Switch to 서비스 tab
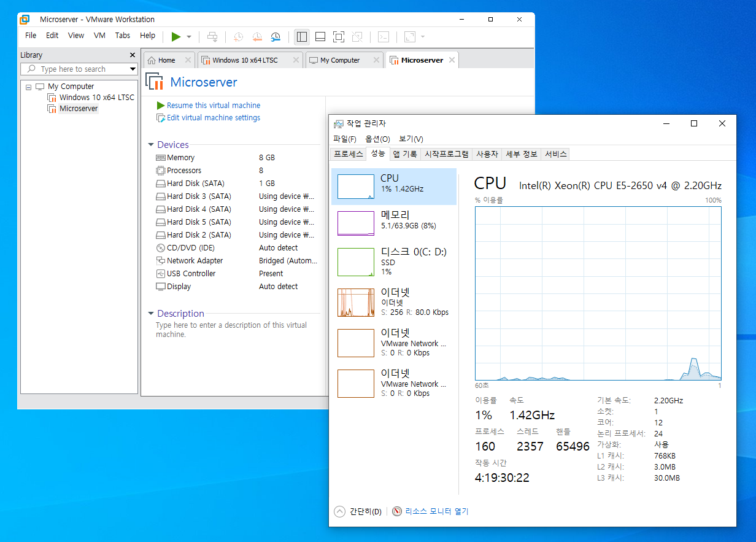The image size is (756, 542). tap(556, 154)
